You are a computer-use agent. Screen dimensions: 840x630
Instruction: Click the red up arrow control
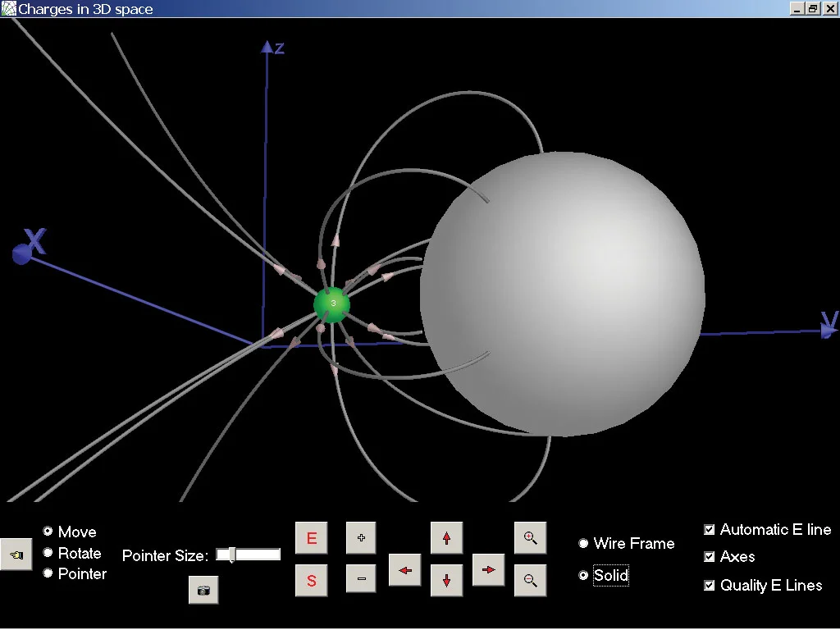click(x=446, y=537)
